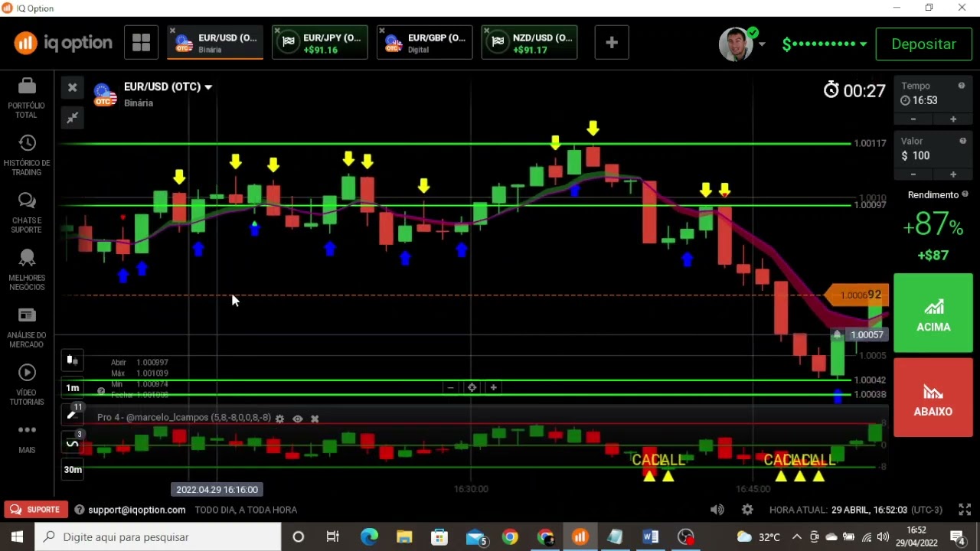Change the 1m candle timeframe selector
The image size is (980, 551).
(x=72, y=388)
